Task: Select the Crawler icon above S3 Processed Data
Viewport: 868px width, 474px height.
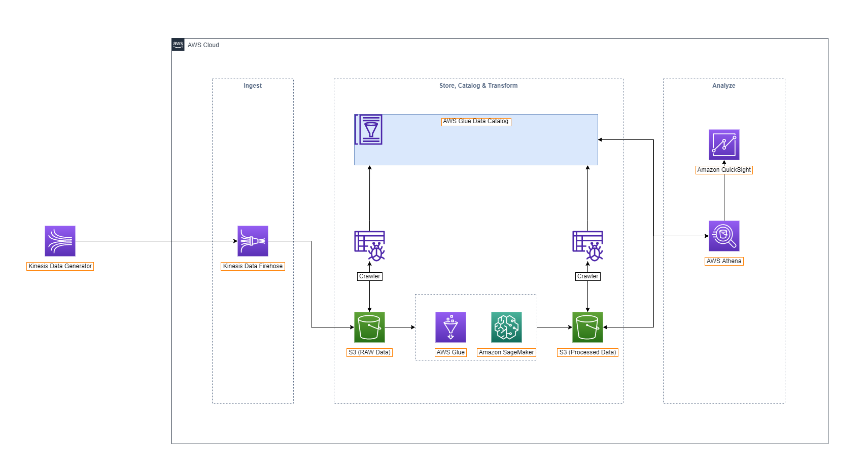Action: coord(587,246)
